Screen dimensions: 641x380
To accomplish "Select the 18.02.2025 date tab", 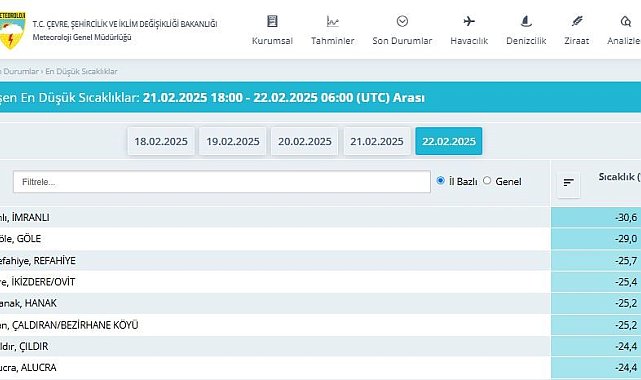I will pyautogui.click(x=161, y=141).
